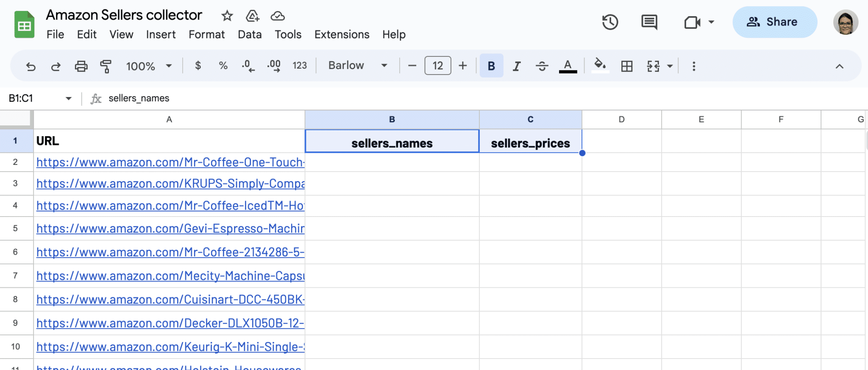Open the Format menu
Image resolution: width=868 pixels, height=370 pixels.
[x=207, y=34]
